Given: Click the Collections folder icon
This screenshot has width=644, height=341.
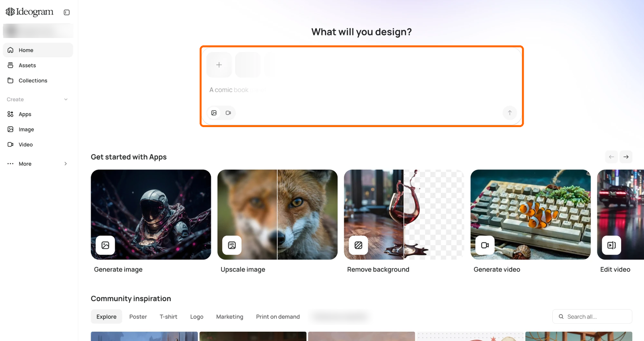Looking at the screenshot, I should point(10,80).
